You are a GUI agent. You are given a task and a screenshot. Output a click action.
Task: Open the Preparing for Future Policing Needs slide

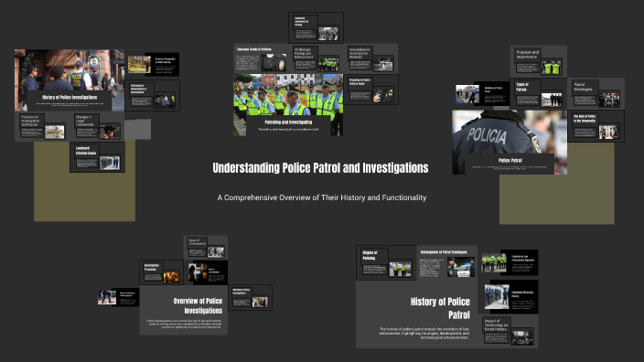pyautogui.click(x=370, y=90)
